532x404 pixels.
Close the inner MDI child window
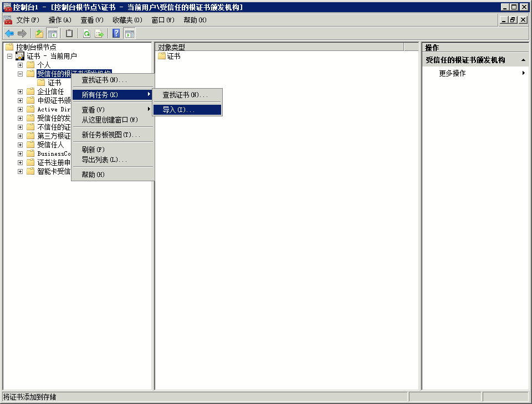coord(523,20)
